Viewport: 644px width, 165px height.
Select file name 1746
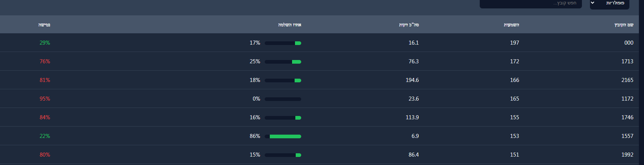tap(627, 117)
